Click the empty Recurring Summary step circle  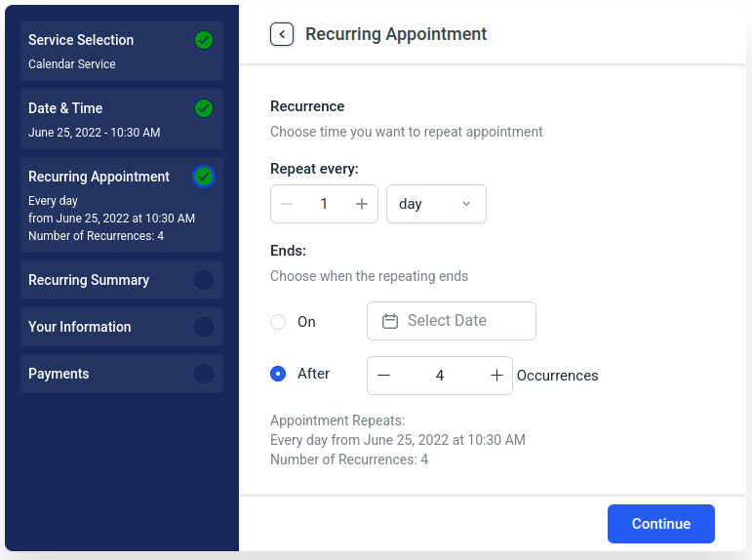204,280
